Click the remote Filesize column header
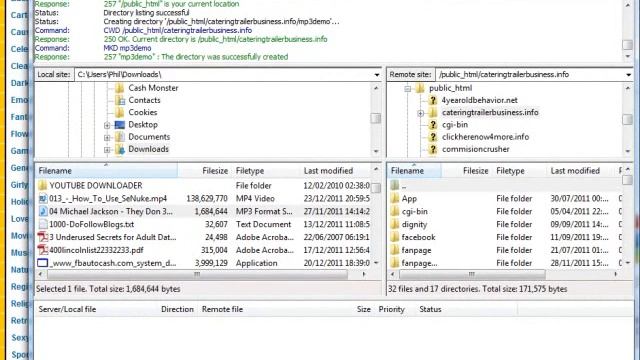 (476, 171)
